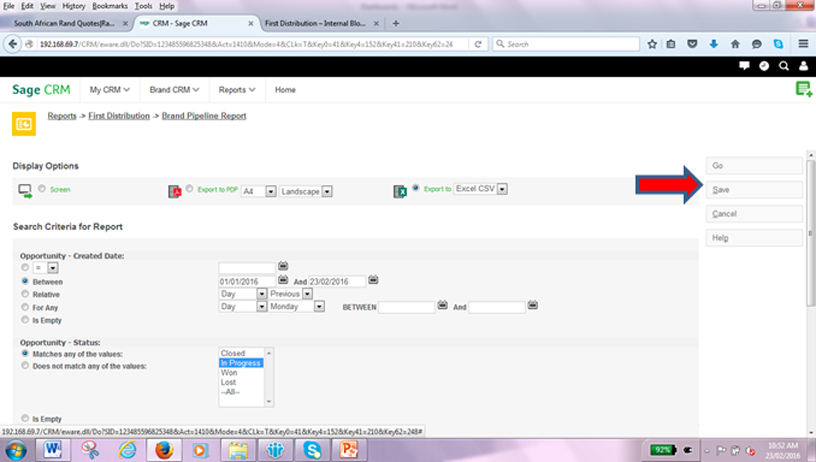Click the Save button
The height and width of the screenshot is (462, 816).
(754, 189)
